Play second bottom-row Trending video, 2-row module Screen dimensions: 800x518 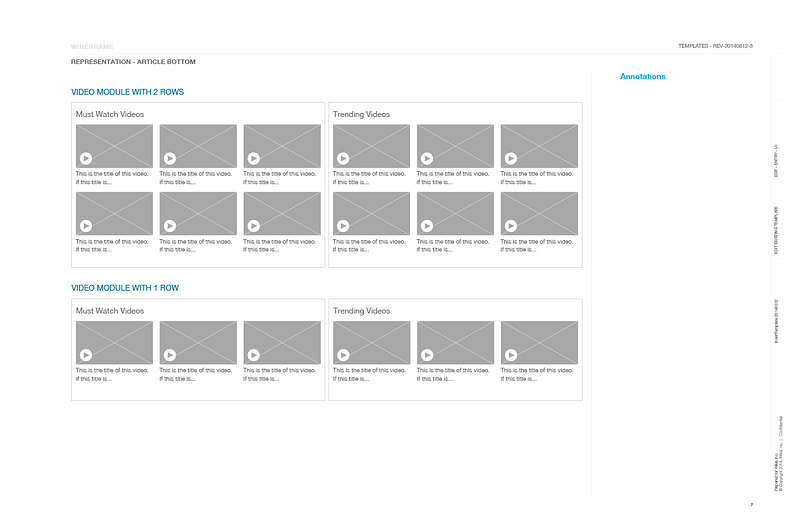(427, 226)
